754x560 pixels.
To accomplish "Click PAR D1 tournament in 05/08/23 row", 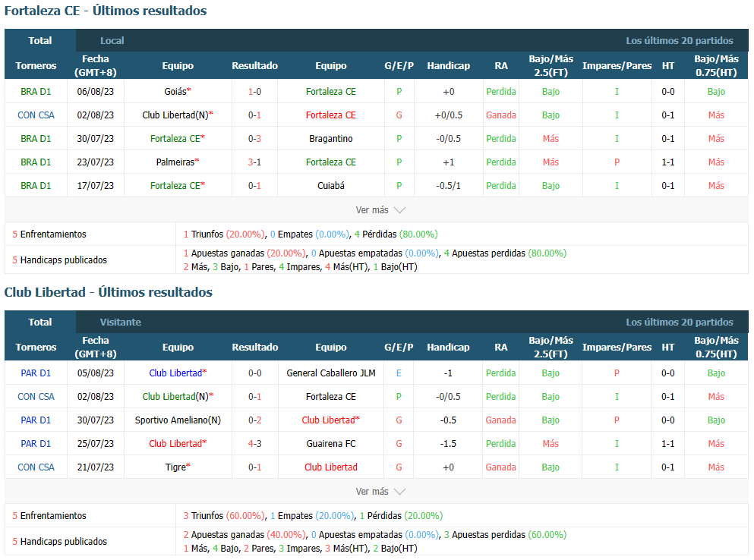I will (x=36, y=373).
